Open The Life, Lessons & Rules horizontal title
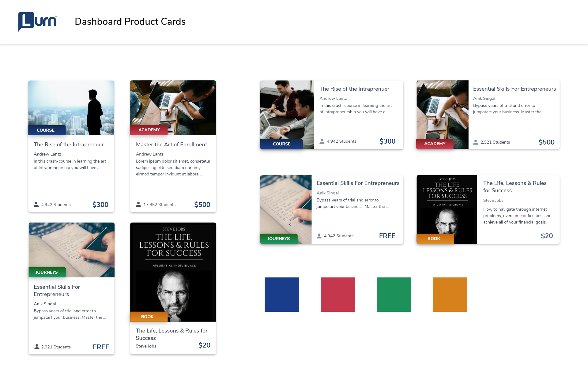 [515, 187]
